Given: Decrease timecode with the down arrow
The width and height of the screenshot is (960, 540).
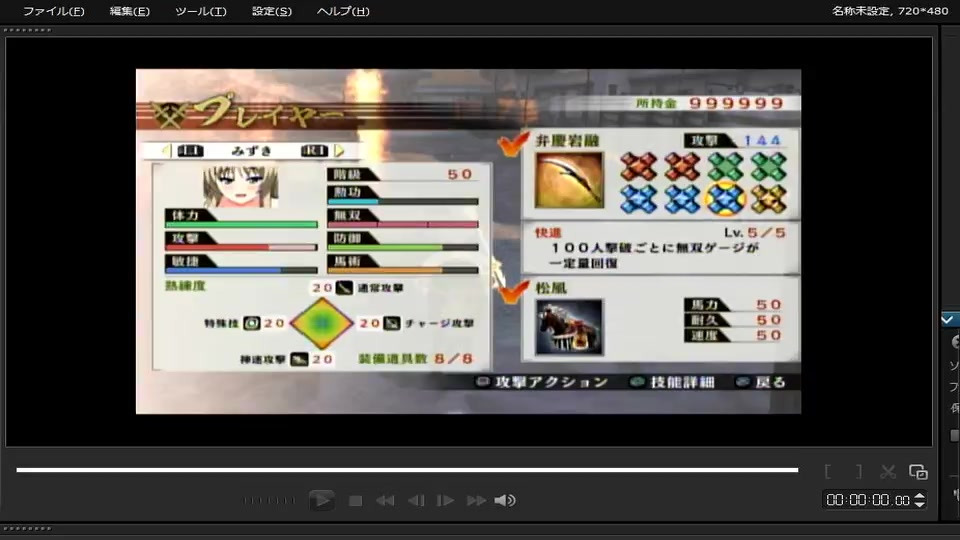Looking at the screenshot, I should [x=919, y=504].
